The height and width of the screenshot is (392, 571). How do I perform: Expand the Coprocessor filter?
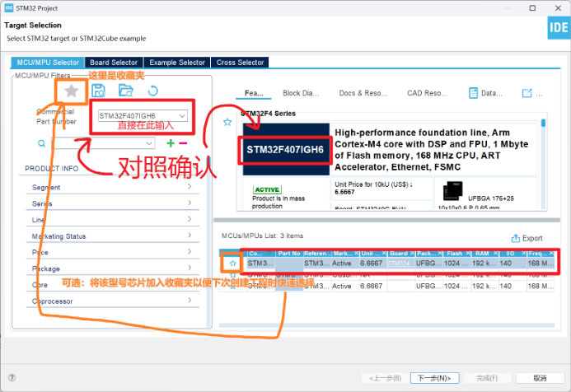(x=113, y=301)
